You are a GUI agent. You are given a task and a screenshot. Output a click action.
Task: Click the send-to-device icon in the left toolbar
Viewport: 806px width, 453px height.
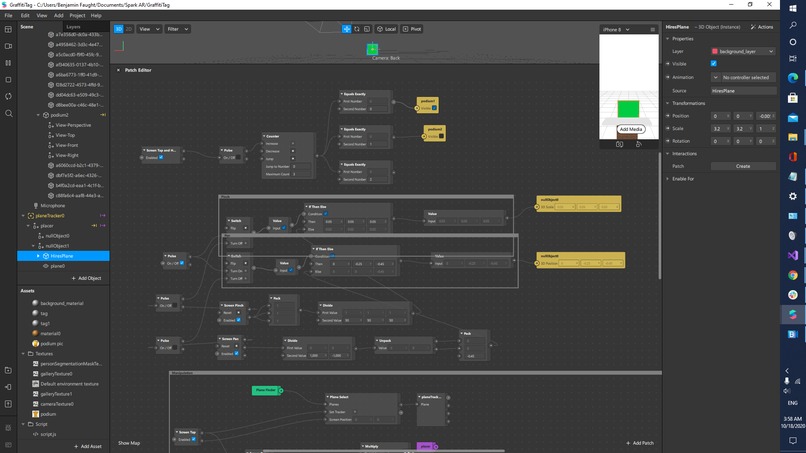[8, 387]
